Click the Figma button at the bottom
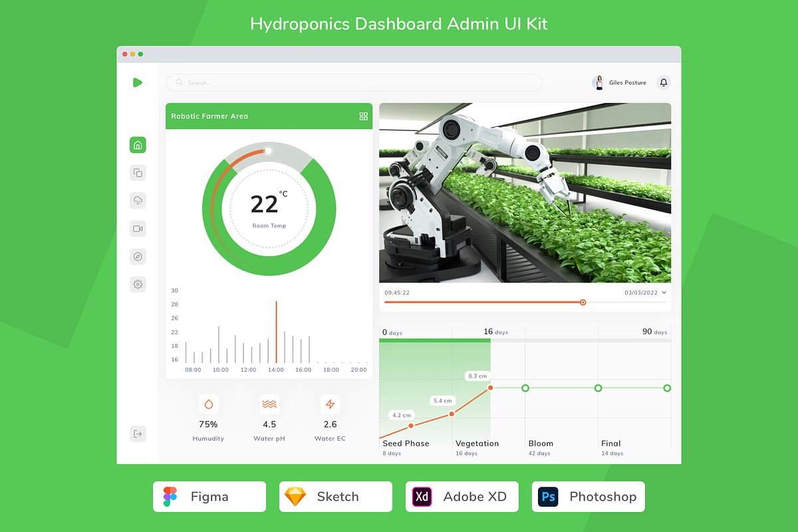This screenshot has height=532, width=798. coord(209,497)
